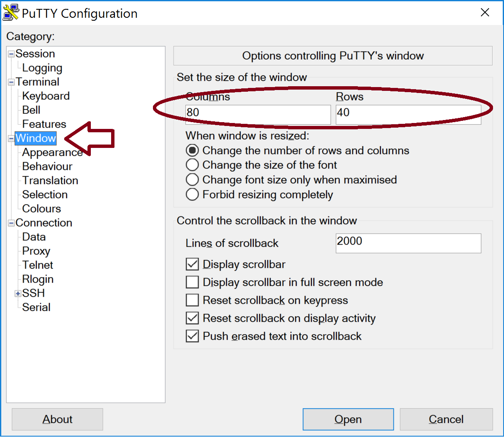Select 'Change the size of the font' option
504x437 pixels.
click(192, 165)
